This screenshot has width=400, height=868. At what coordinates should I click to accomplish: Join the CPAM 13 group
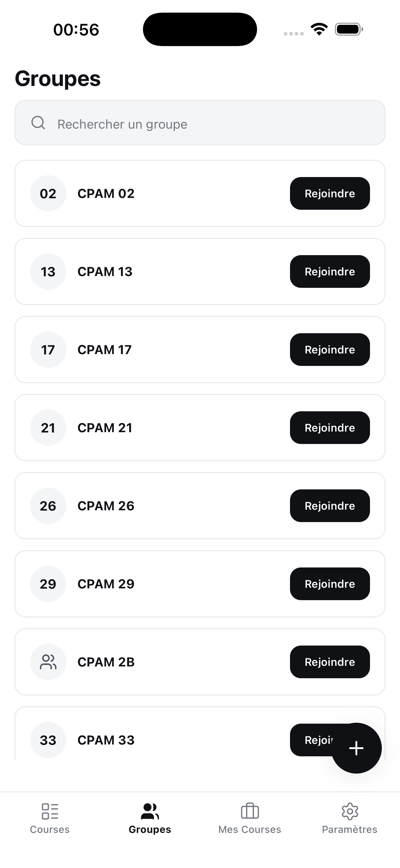[330, 271]
